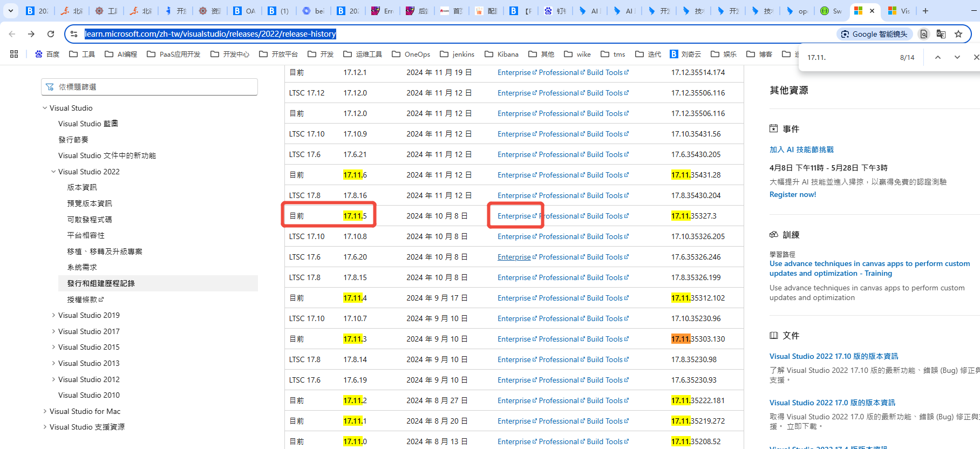Open the 开发中心 bookmark folder
980x449 pixels.
tap(230, 54)
